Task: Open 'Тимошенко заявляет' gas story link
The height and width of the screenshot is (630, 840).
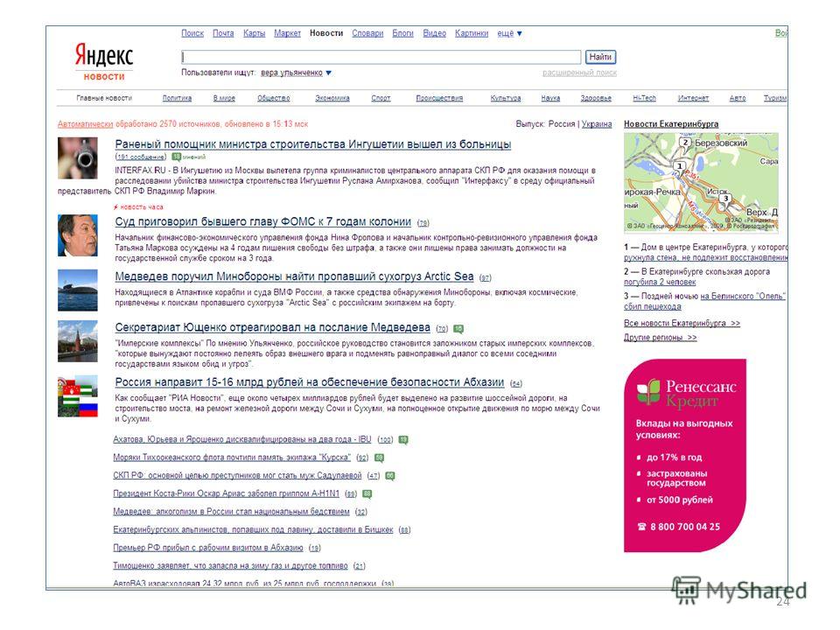Action: click(230, 566)
